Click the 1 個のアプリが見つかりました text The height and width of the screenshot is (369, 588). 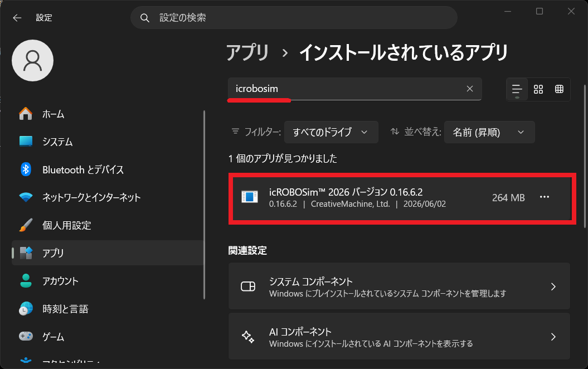coord(283,159)
